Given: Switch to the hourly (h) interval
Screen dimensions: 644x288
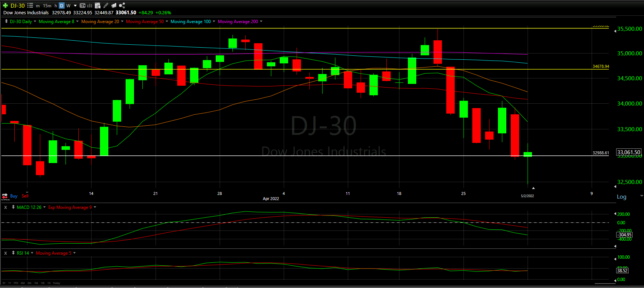Looking at the screenshot, I should click(x=56, y=6).
